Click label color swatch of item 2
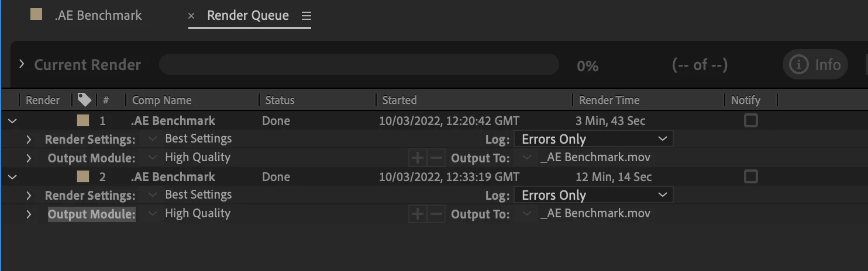 [x=83, y=176]
